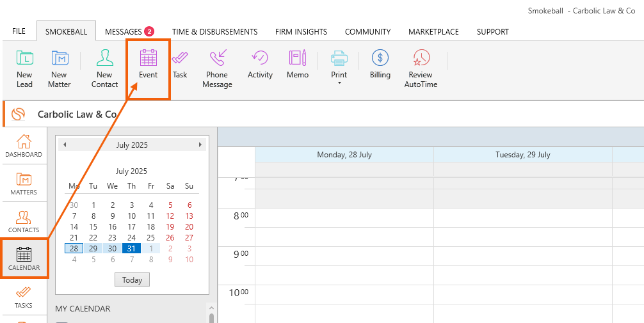The height and width of the screenshot is (323, 644).
Task: Select July 29 in mini calendar
Action: click(x=93, y=248)
